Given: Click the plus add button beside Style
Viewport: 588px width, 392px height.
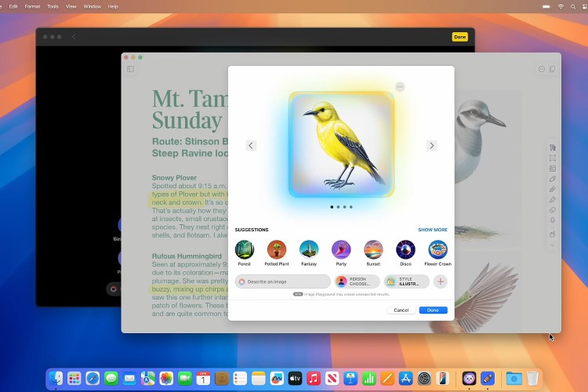Looking at the screenshot, I should point(441,281).
